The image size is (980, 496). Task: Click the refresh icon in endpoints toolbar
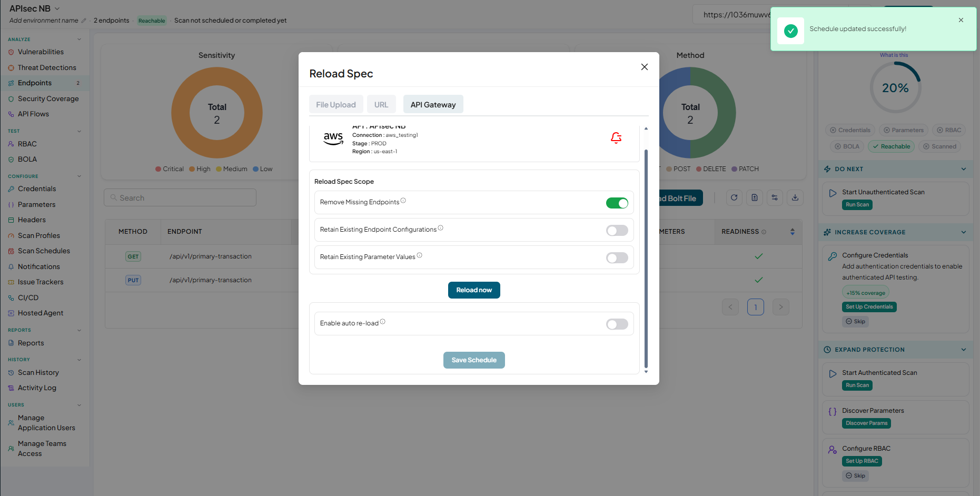pos(734,197)
